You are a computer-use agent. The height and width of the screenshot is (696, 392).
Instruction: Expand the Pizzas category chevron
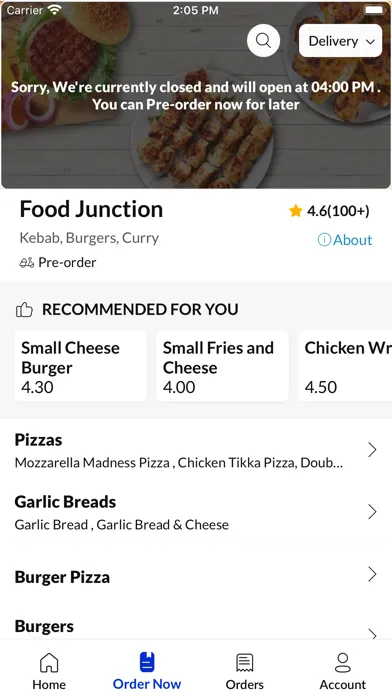click(372, 450)
